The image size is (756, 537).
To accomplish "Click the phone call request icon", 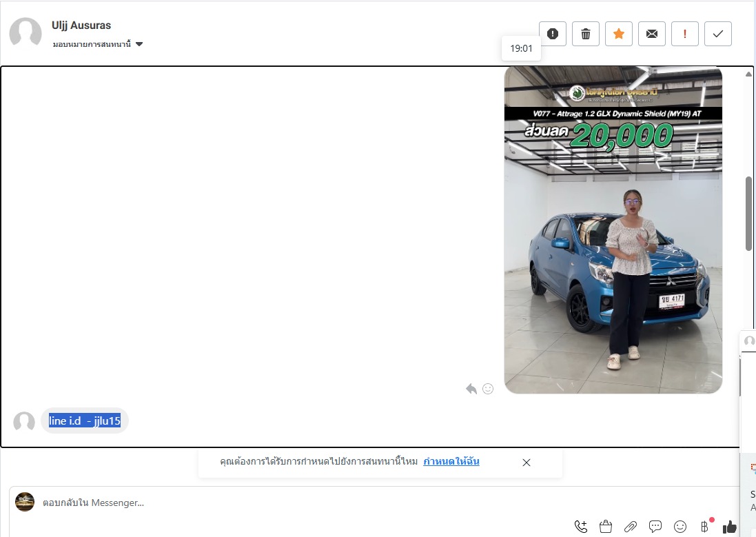I will 581,527.
